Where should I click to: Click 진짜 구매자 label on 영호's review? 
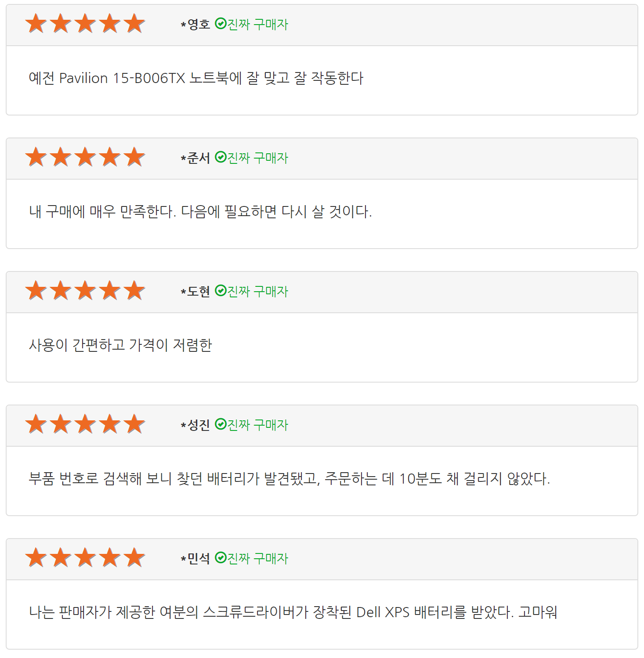coord(258,24)
